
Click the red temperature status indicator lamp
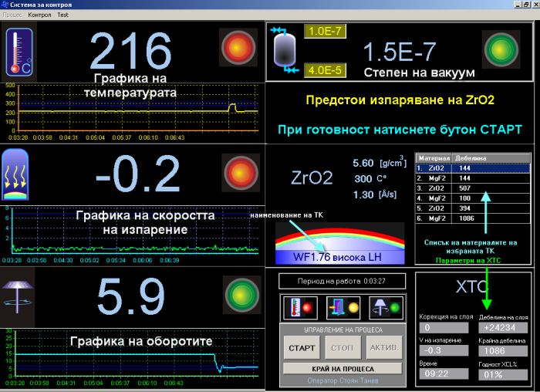(x=238, y=48)
